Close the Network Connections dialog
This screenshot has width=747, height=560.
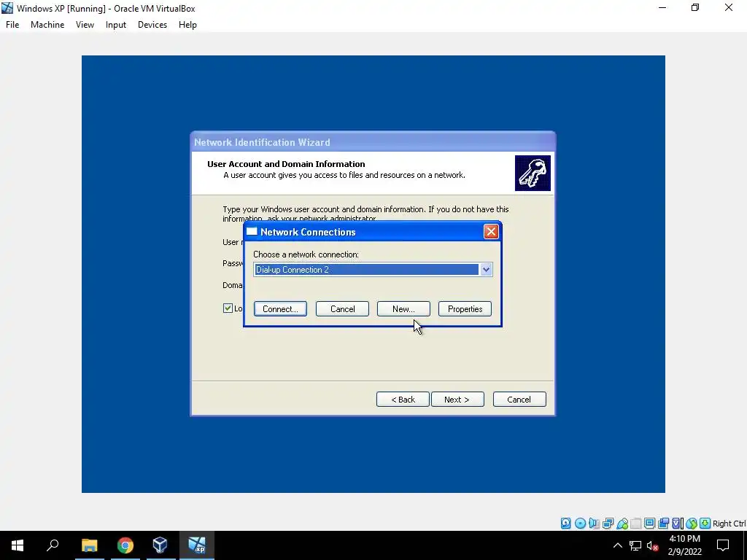coord(491,231)
